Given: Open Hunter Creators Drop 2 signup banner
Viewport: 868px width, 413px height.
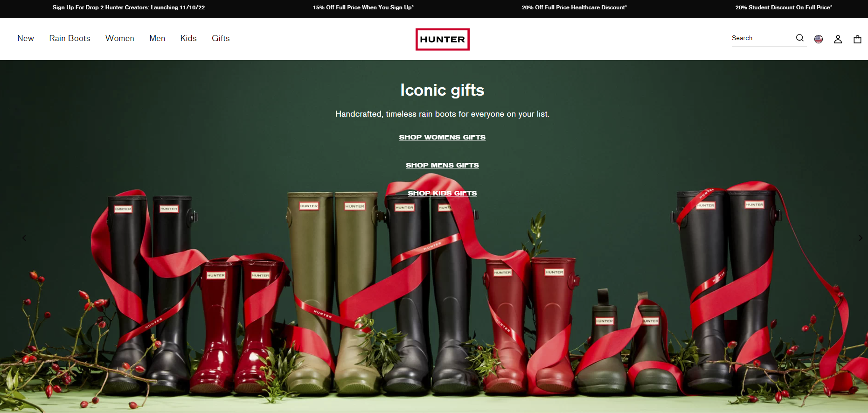Looking at the screenshot, I should 129,7.
